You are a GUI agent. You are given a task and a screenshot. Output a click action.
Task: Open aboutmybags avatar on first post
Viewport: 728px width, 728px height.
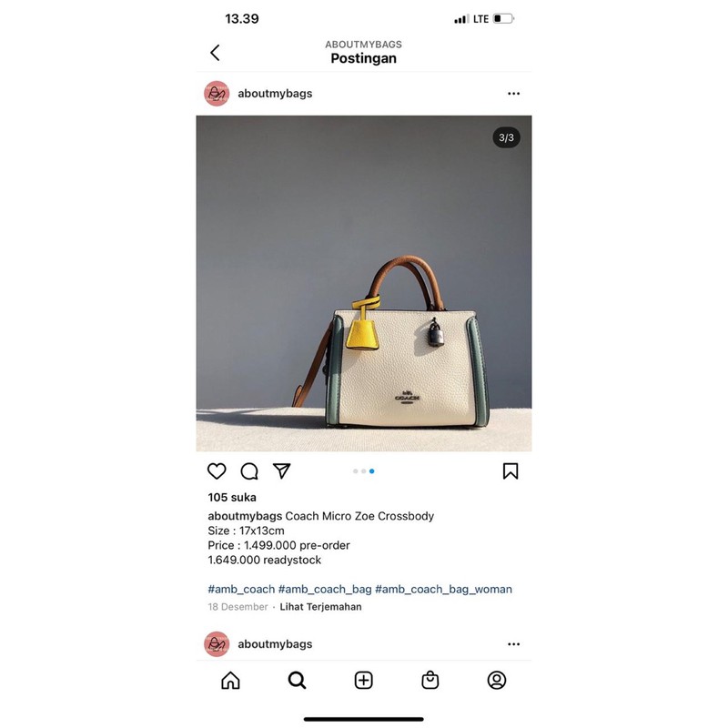(217, 94)
